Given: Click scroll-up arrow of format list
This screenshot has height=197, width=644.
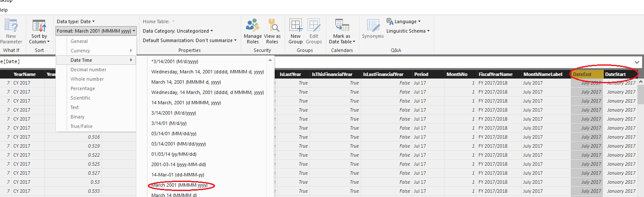Looking at the screenshot, I should [270, 59].
